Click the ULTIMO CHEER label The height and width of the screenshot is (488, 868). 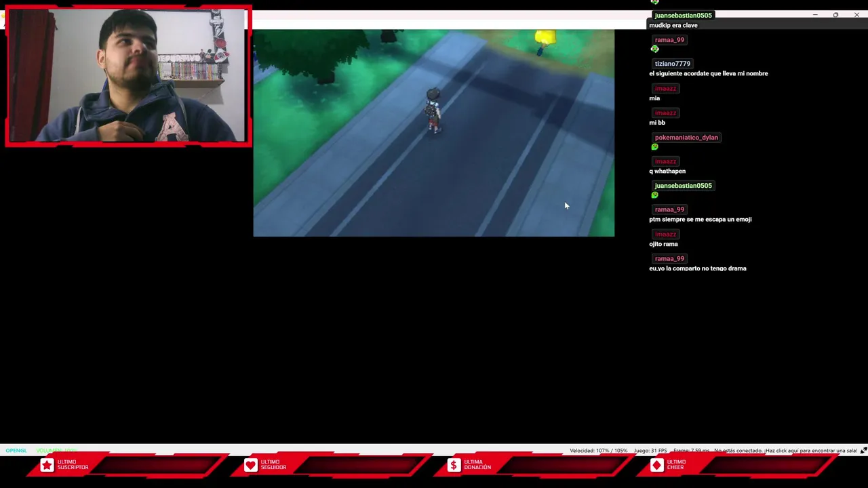click(676, 465)
